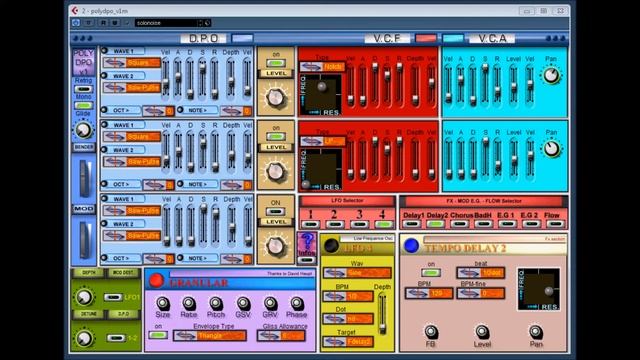
Task: Click the Granular section Size knob
Action: (x=162, y=304)
